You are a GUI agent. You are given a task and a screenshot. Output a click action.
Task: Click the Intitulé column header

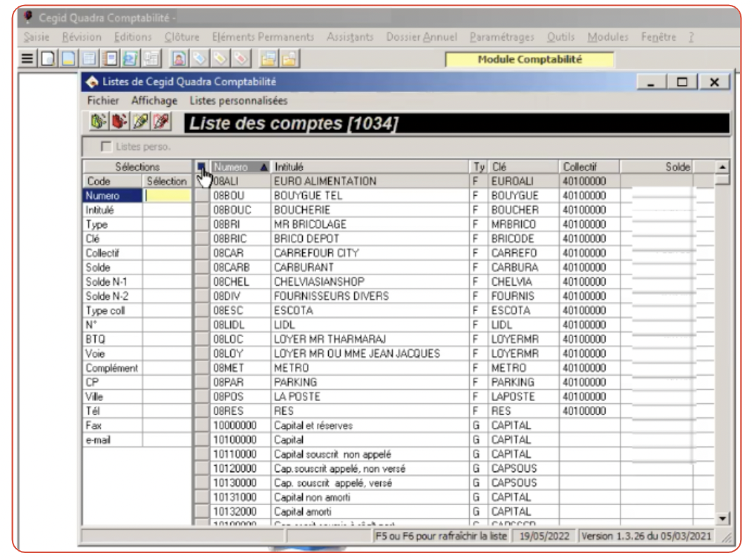[x=370, y=167]
